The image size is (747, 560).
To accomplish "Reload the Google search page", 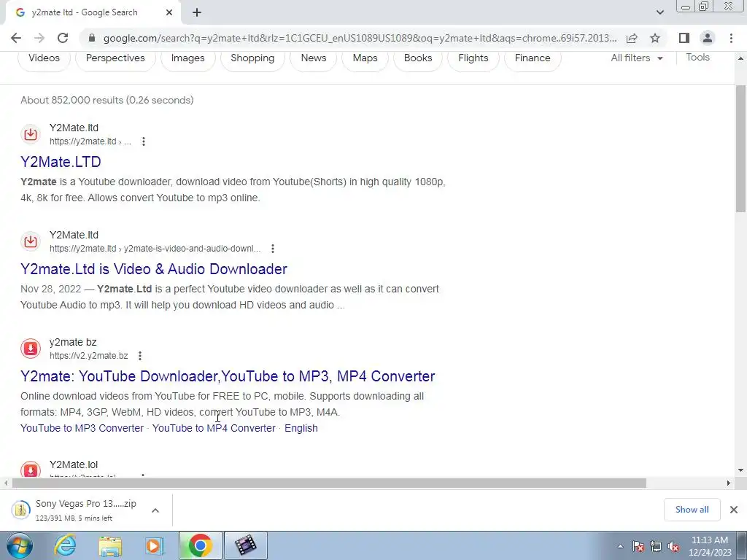I will click(x=63, y=38).
